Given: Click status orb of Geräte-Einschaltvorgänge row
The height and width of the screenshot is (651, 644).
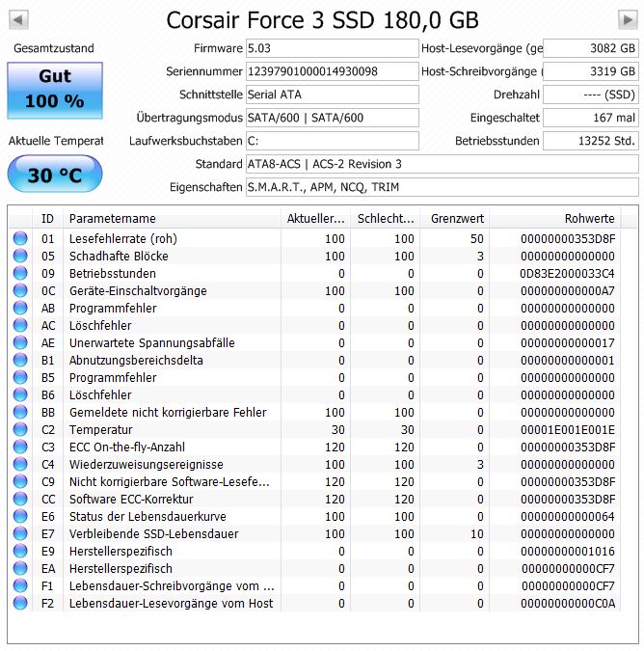Looking at the screenshot, I should 20,290.
